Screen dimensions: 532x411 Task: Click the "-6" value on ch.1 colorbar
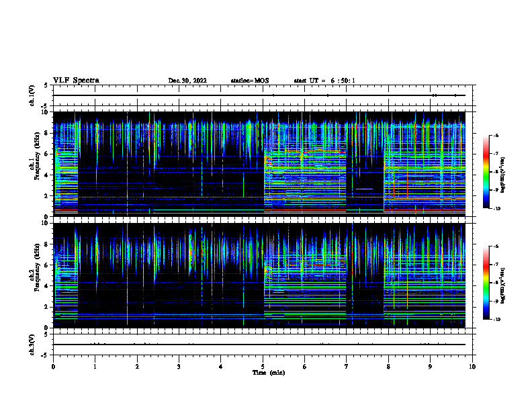[496, 135]
